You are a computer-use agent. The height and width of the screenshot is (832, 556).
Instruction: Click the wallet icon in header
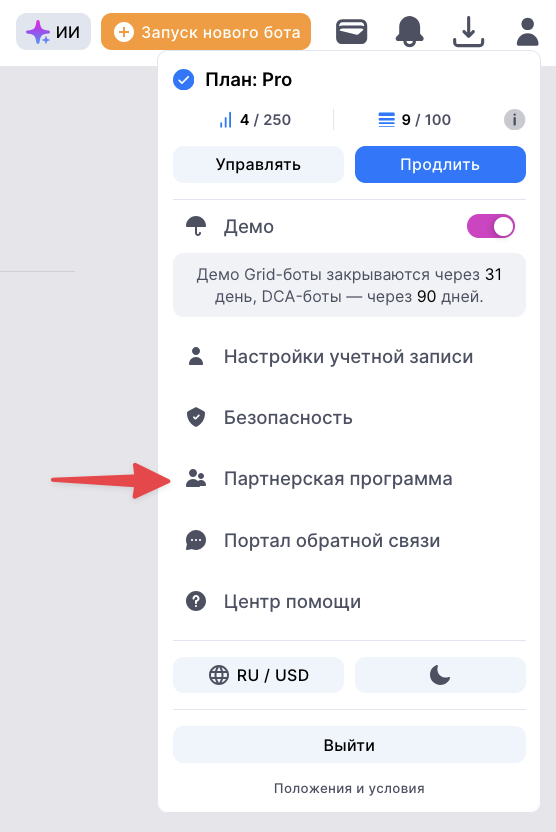click(351, 32)
